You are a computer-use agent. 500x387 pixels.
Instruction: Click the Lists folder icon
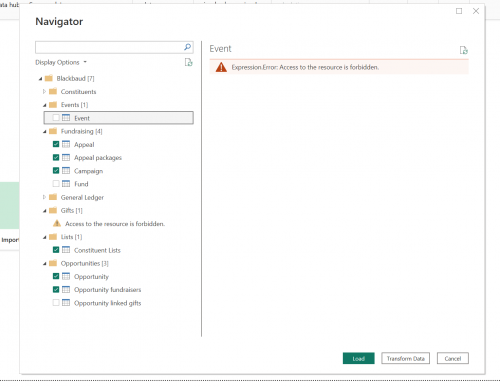coord(53,237)
